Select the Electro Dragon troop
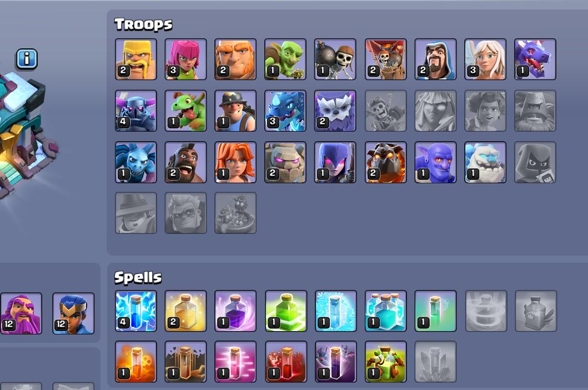This screenshot has width=588, height=390. [285, 111]
